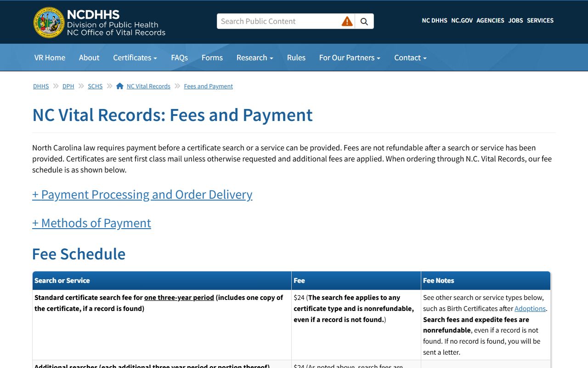Open the Adoptions link in Fee Notes
This screenshot has width=588, height=368.
(x=530, y=309)
